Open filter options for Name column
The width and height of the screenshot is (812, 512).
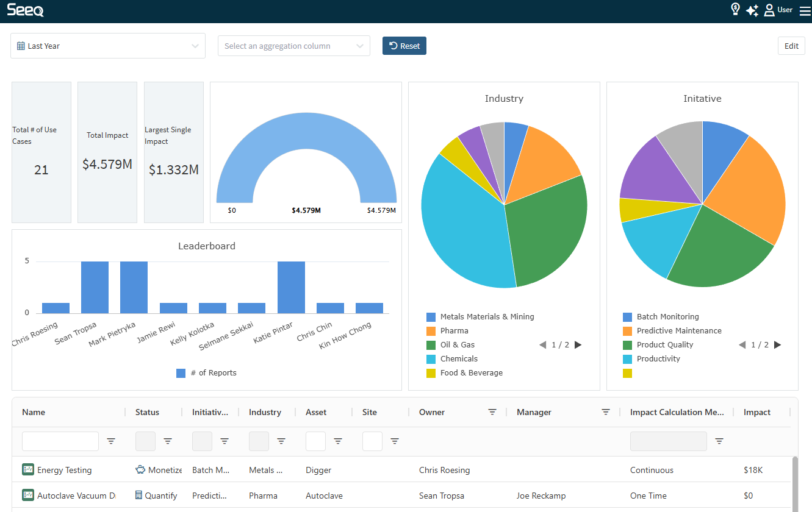[111, 441]
